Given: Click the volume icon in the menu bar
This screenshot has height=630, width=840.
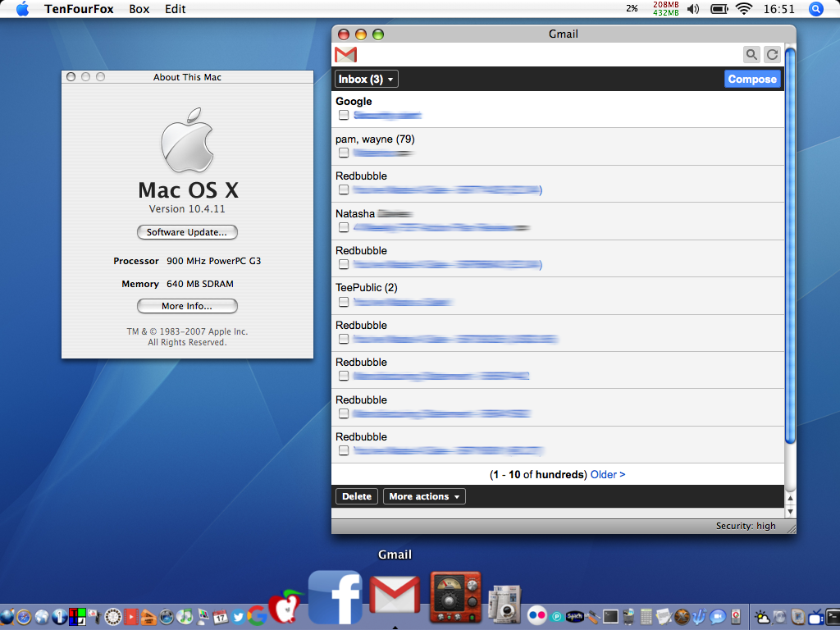Looking at the screenshot, I should 693,8.
